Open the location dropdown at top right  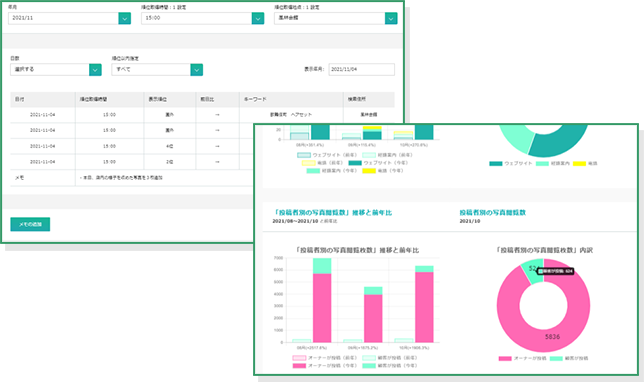tap(391, 18)
